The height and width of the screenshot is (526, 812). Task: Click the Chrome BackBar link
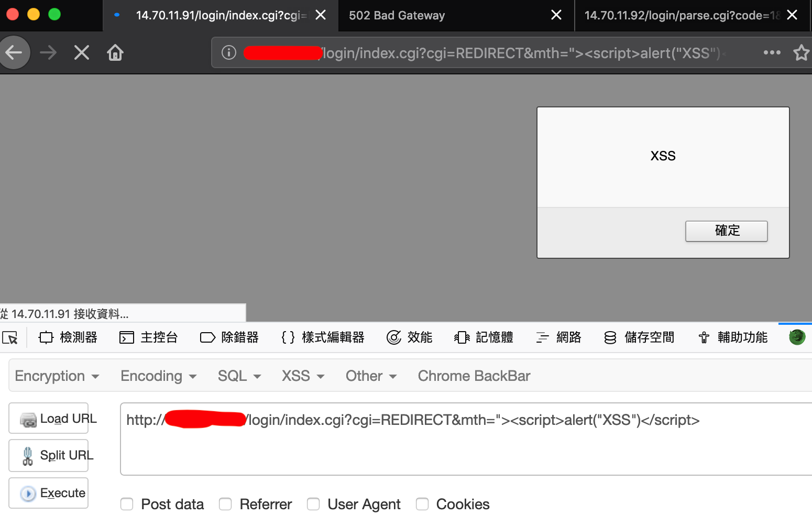pos(474,376)
